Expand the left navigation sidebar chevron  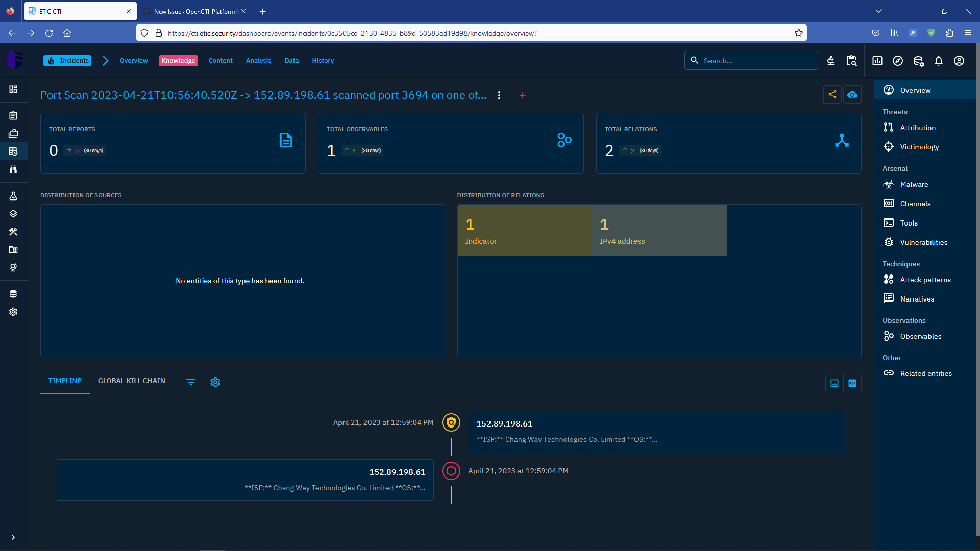pos(13,537)
